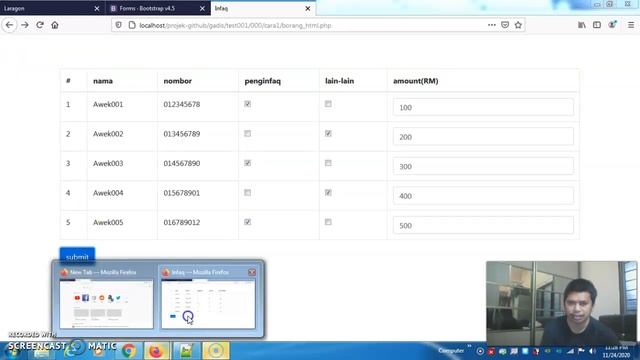Click the nama column header

(103, 81)
